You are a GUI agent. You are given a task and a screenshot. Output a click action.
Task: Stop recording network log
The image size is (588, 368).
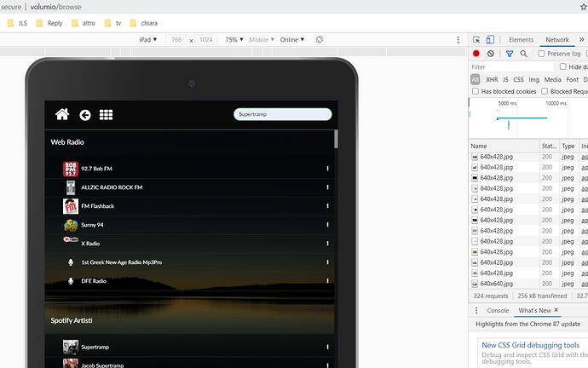(476, 54)
